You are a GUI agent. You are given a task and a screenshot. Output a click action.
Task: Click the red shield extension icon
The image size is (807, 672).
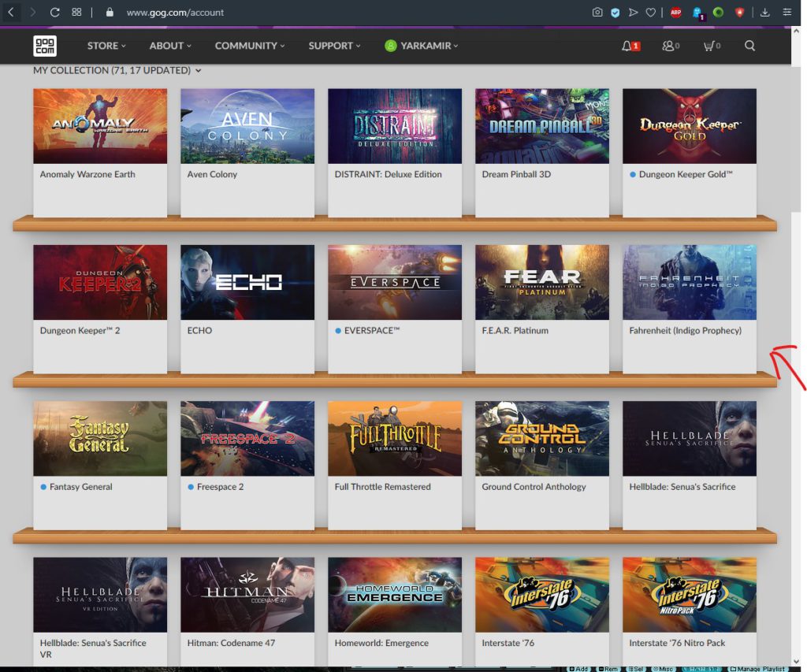739,12
